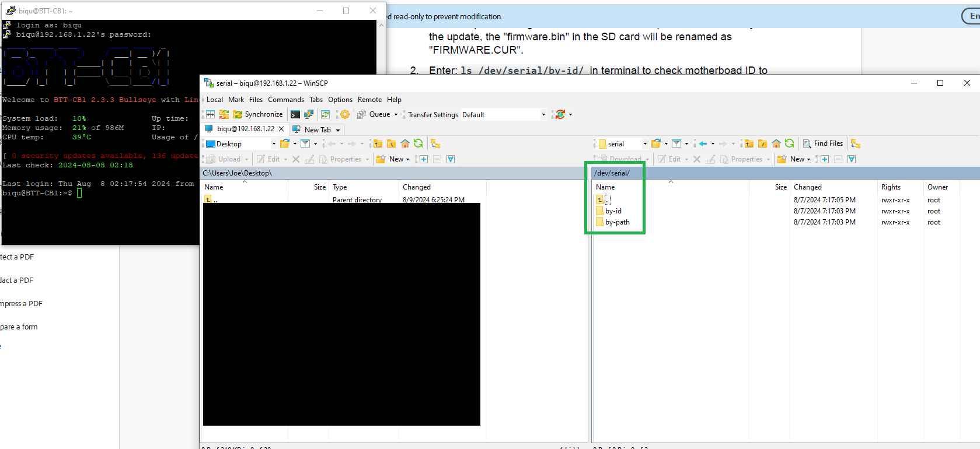
Task: Open the Help menu
Action: (x=395, y=100)
